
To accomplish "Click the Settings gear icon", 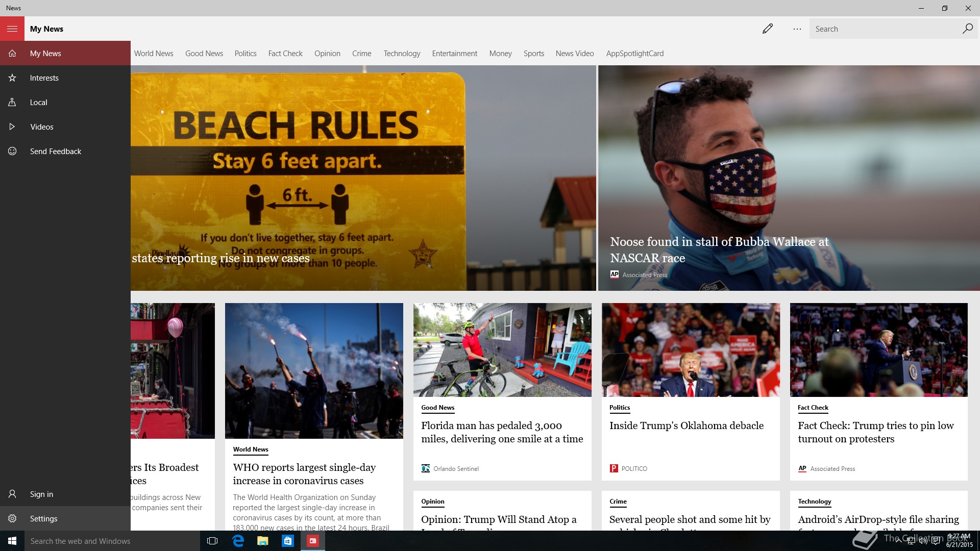I will click(12, 519).
